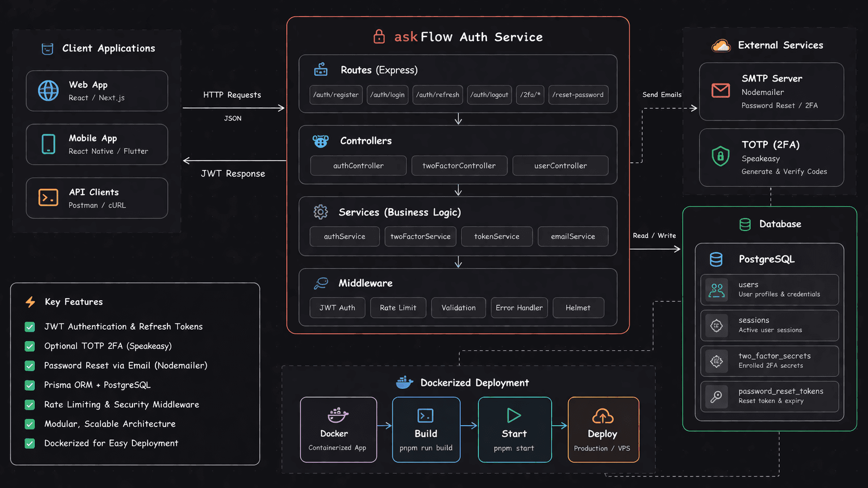Click the Client Applications header icon

(x=47, y=49)
